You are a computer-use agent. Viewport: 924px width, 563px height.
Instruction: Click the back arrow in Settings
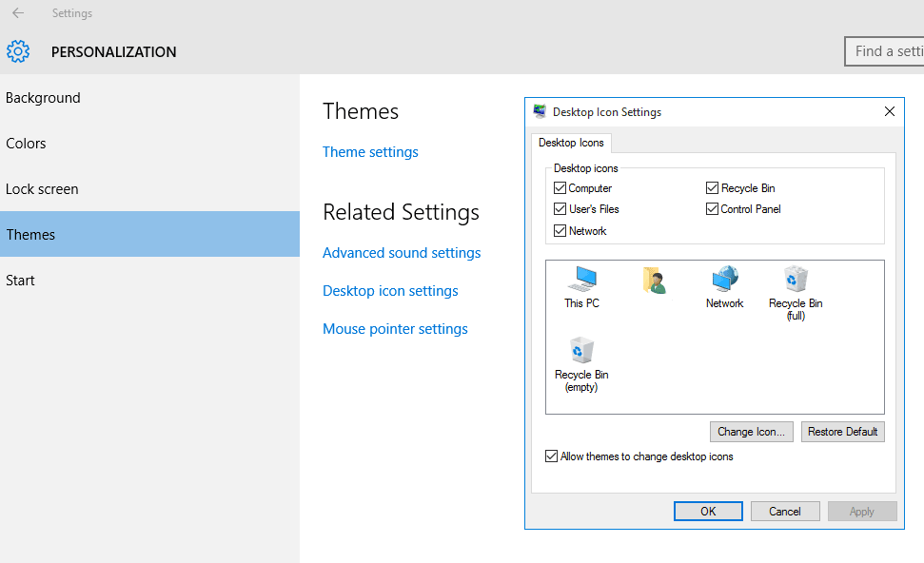click(x=17, y=13)
